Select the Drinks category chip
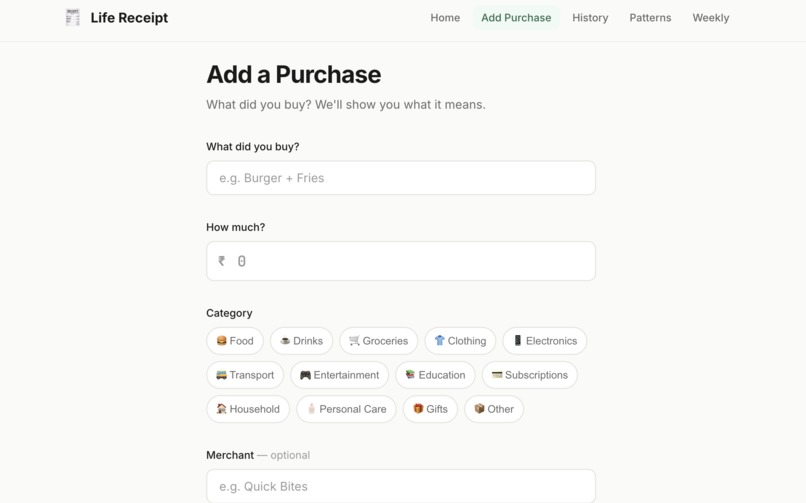Viewport: 806px width, 503px height. [301, 341]
